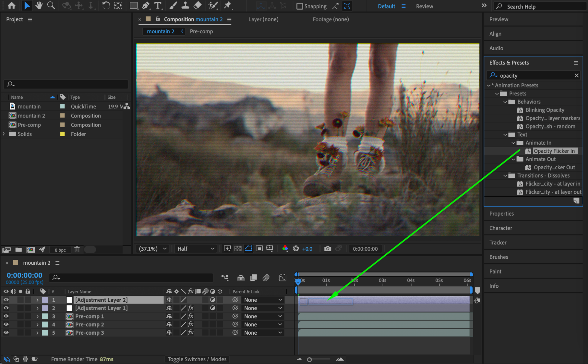Create a new composition from Project panel
This screenshot has height=364, width=588.
(31, 249)
